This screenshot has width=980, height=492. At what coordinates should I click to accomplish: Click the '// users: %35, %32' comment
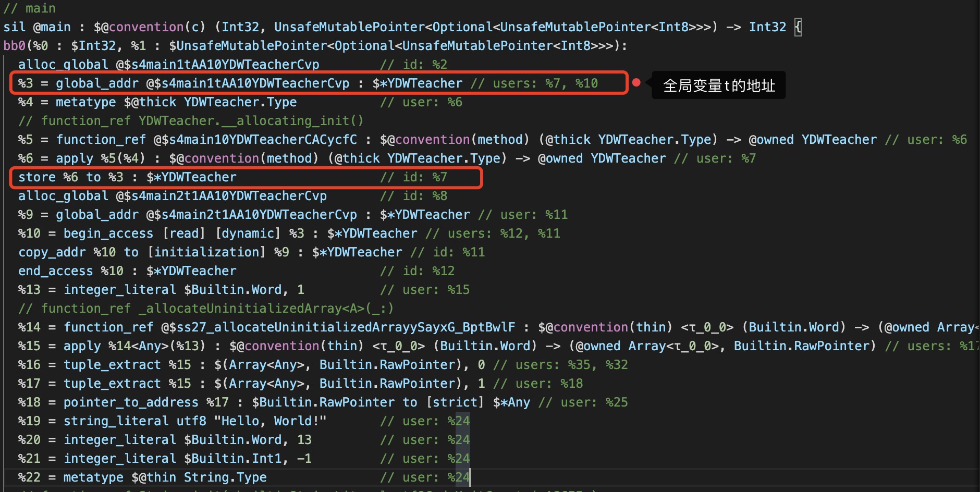(x=560, y=365)
